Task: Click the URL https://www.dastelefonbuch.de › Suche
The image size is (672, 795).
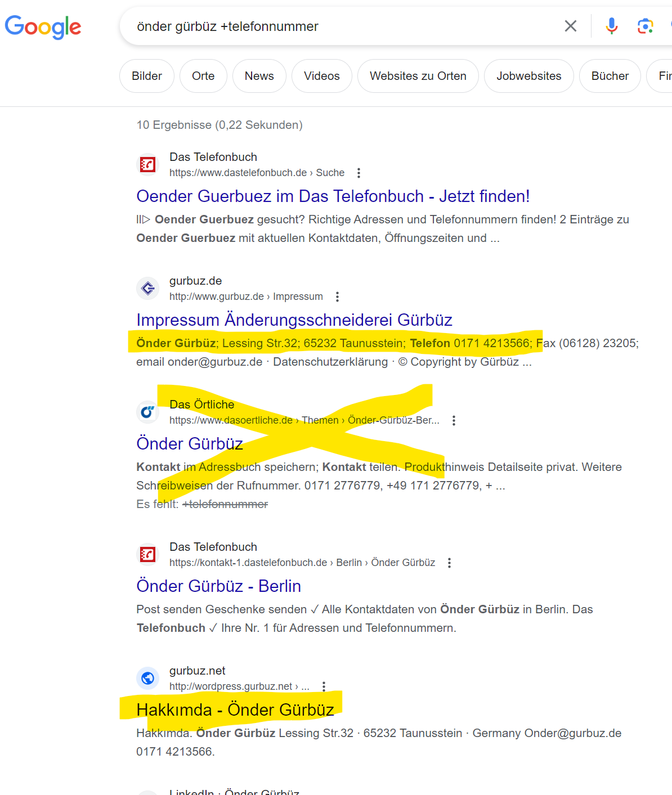Action: [257, 173]
